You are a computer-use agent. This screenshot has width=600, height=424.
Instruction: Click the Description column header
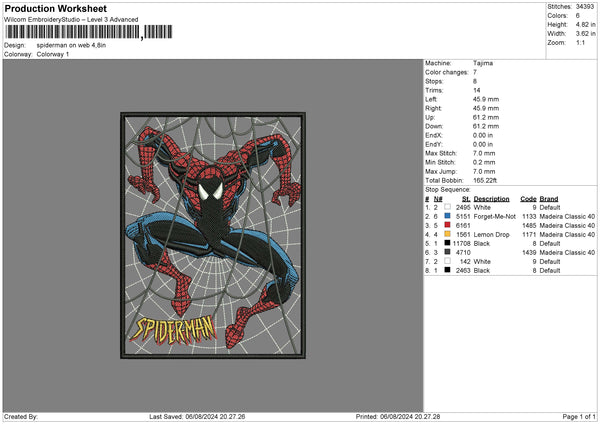pos(491,199)
